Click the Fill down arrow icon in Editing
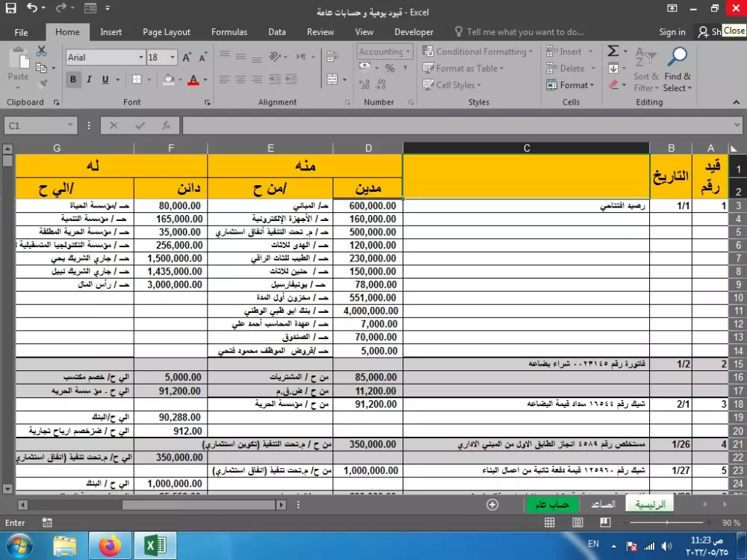 pyautogui.click(x=613, y=69)
